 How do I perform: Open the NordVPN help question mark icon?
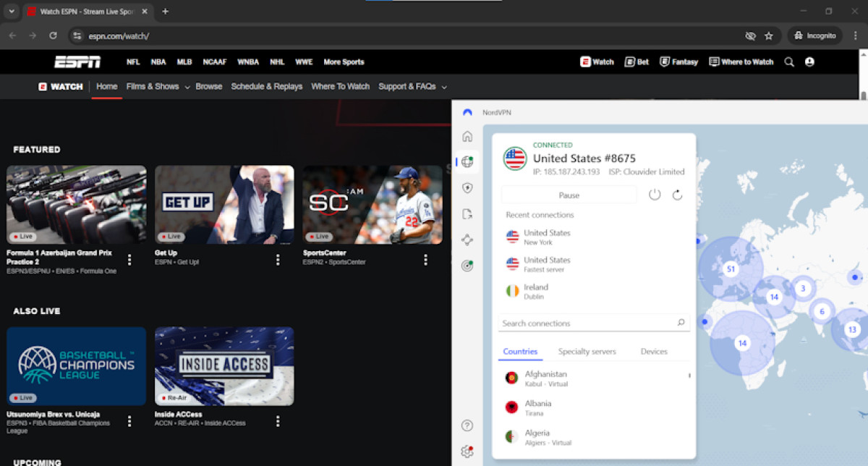click(467, 425)
